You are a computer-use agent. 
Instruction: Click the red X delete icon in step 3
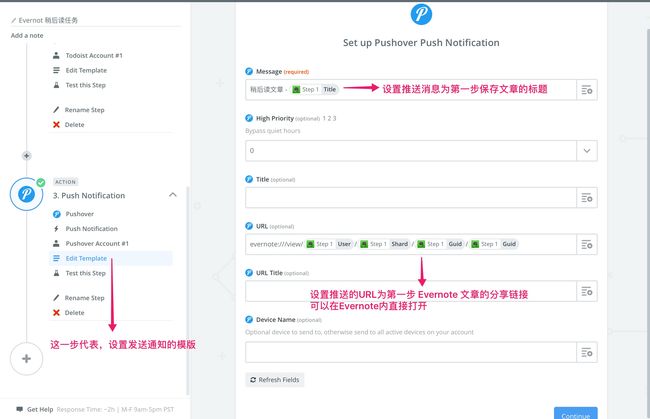point(56,313)
